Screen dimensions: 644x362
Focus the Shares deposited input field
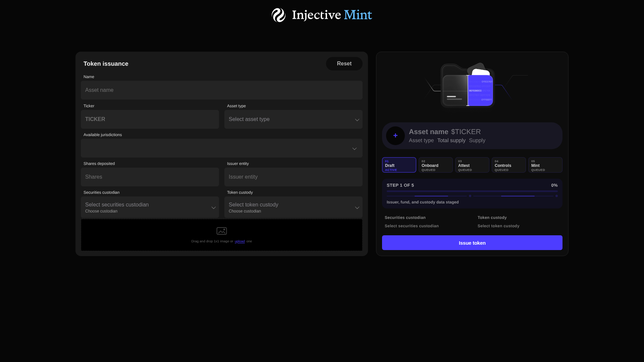pos(150,177)
